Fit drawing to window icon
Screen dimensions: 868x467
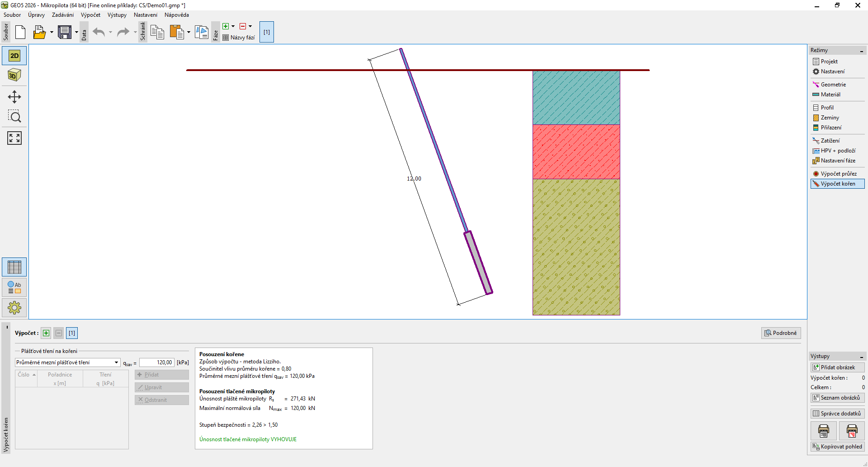[x=14, y=138]
